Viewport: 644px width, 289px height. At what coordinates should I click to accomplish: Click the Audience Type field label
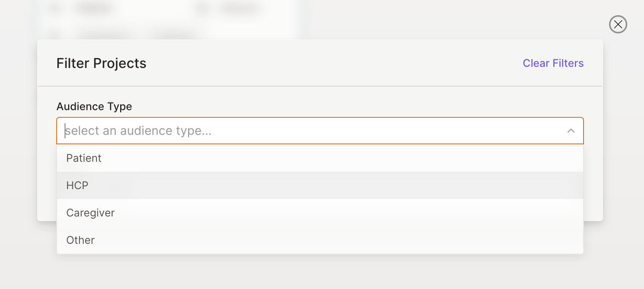pos(94,106)
